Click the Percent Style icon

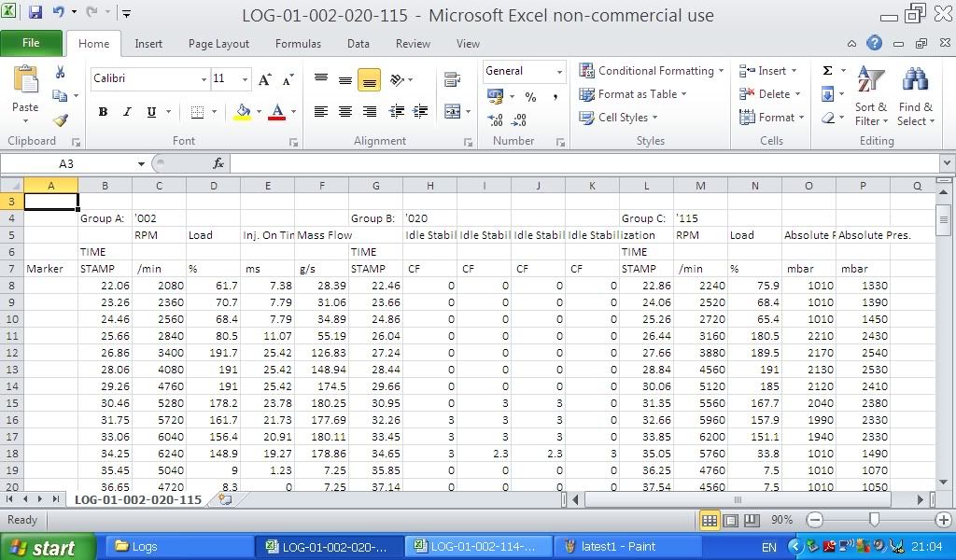point(530,96)
